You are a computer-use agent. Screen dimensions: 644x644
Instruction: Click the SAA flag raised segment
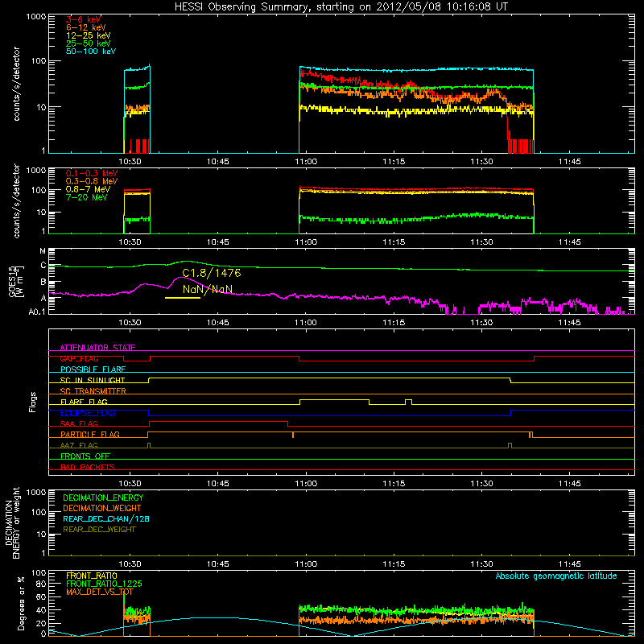pyautogui.click(x=218, y=422)
